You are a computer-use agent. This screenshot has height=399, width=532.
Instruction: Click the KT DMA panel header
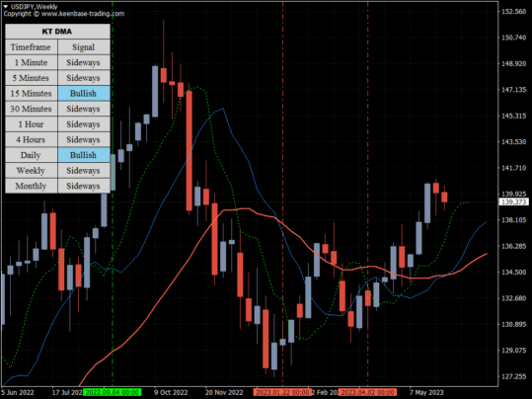(57, 32)
